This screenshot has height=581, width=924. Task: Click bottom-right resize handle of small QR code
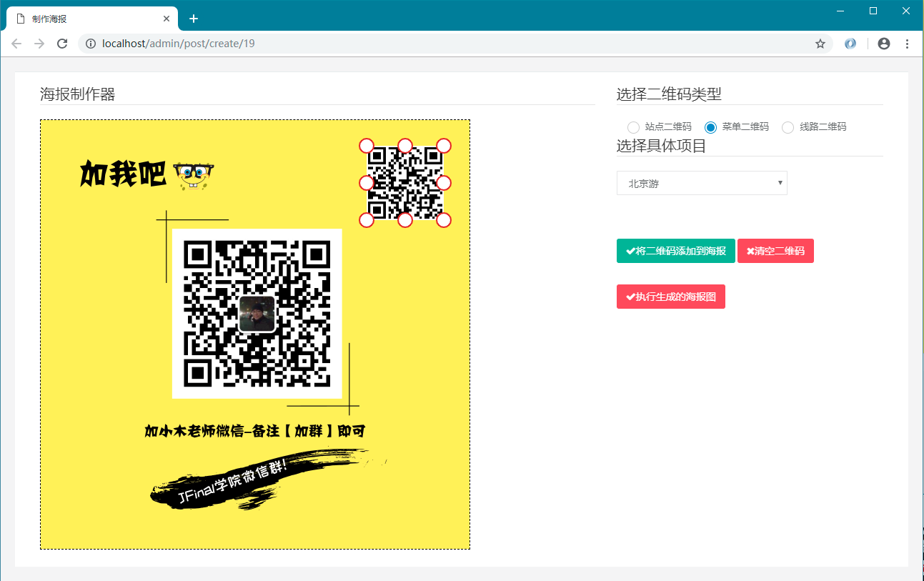[444, 220]
